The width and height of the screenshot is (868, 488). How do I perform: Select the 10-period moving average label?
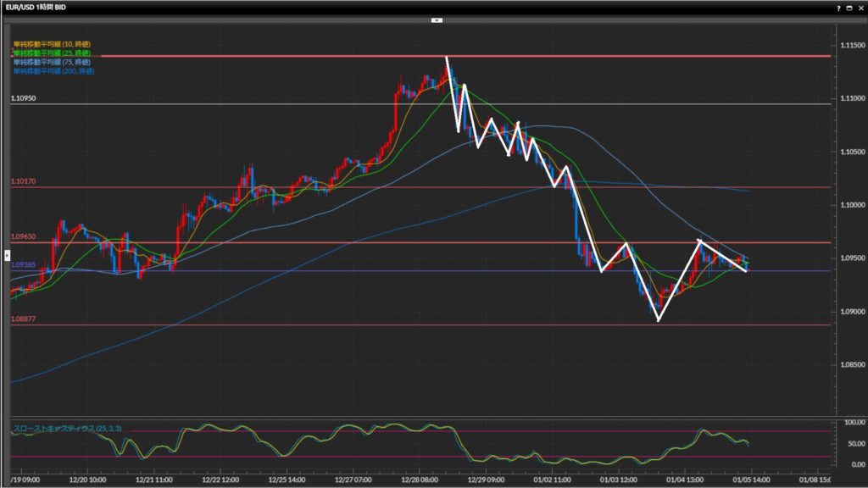tap(52, 43)
